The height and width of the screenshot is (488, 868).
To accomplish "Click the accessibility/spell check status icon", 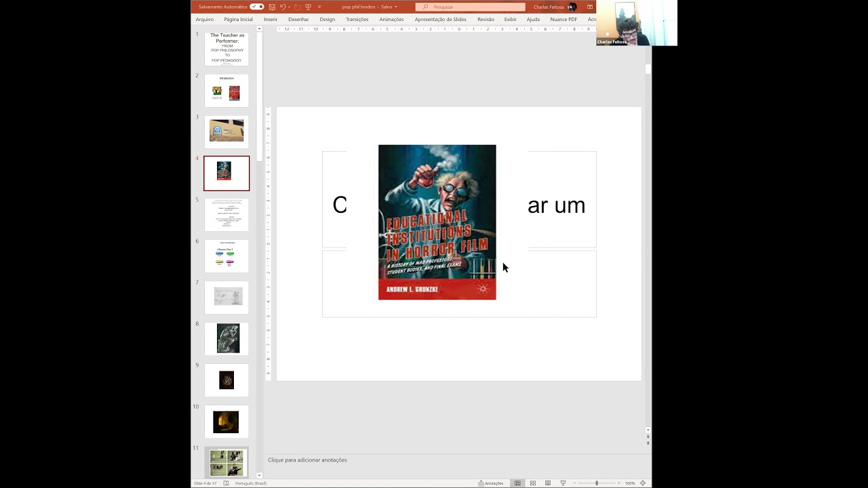I will pos(226,483).
